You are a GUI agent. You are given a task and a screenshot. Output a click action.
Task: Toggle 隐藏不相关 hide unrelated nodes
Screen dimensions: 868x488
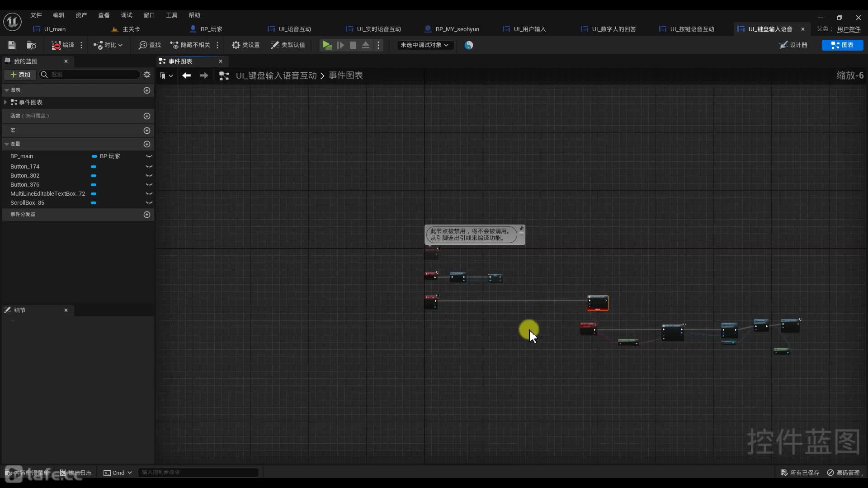(190, 45)
